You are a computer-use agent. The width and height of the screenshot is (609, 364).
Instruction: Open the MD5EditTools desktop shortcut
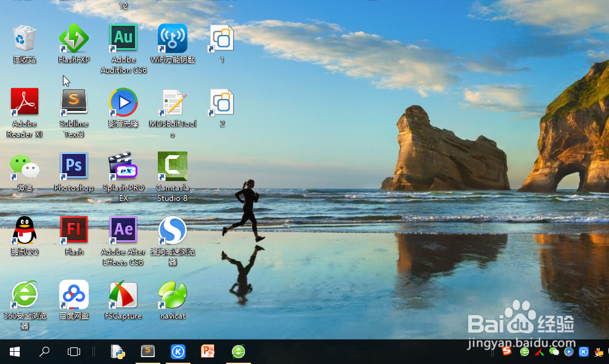click(x=173, y=113)
